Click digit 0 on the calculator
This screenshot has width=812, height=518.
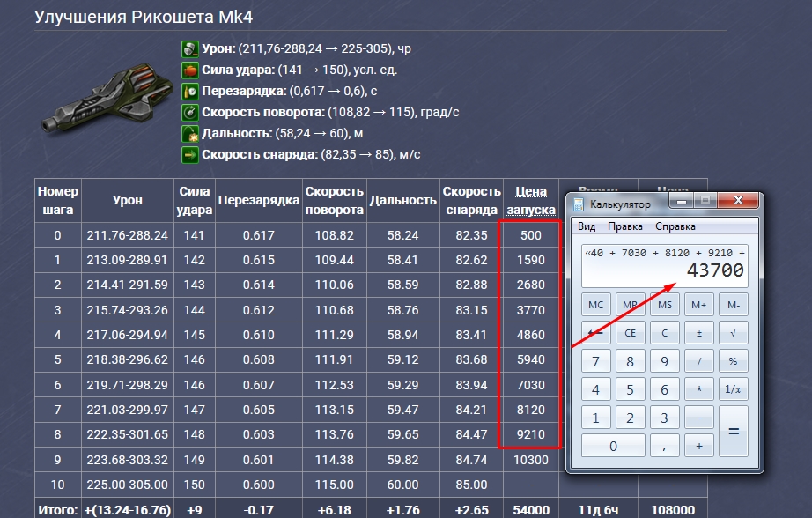(x=613, y=446)
